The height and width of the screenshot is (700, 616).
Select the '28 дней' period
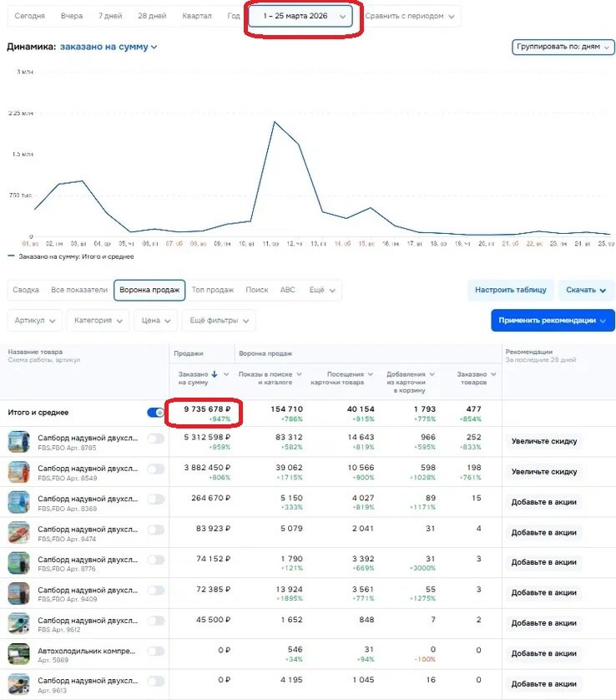[152, 16]
